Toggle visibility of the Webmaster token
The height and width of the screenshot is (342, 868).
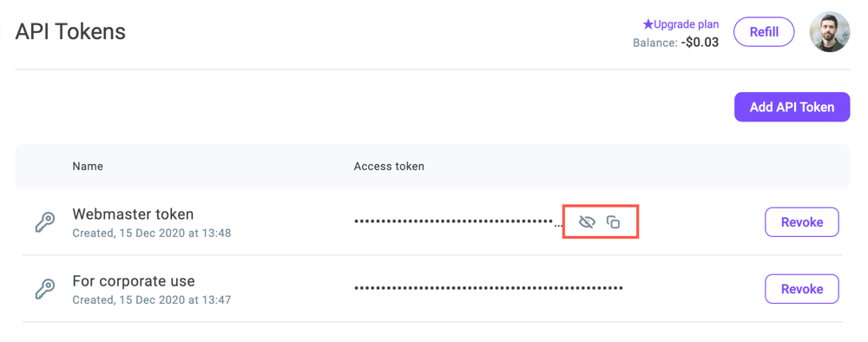586,222
